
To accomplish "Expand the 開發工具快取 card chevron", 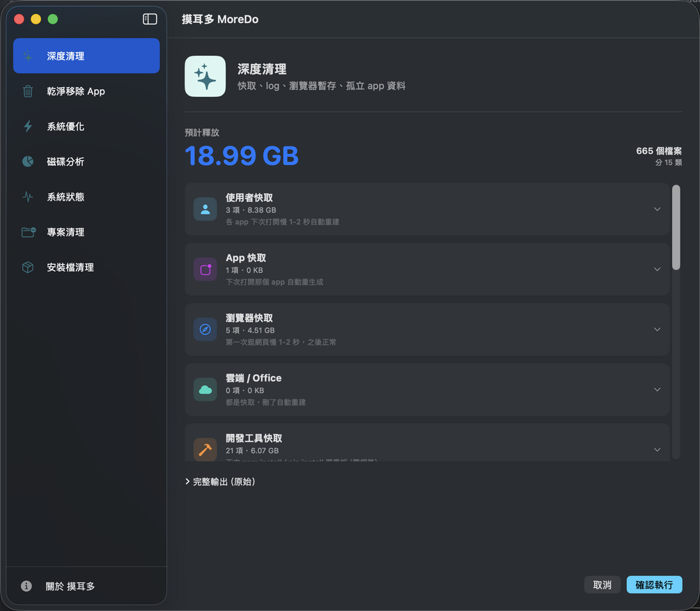I will (657, 449).
